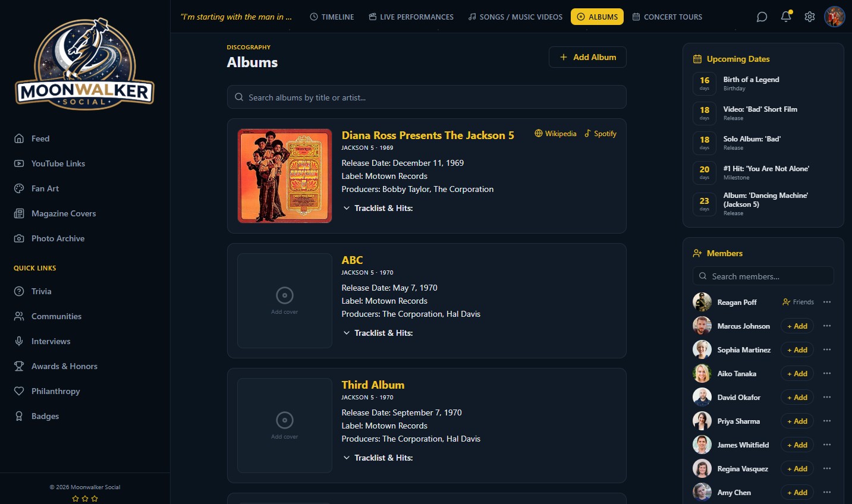This screenshot has height=504, width=852.
Task: Open the #1 Hit: 'You Are Not Alone' milestone
Action: point(763,173)
